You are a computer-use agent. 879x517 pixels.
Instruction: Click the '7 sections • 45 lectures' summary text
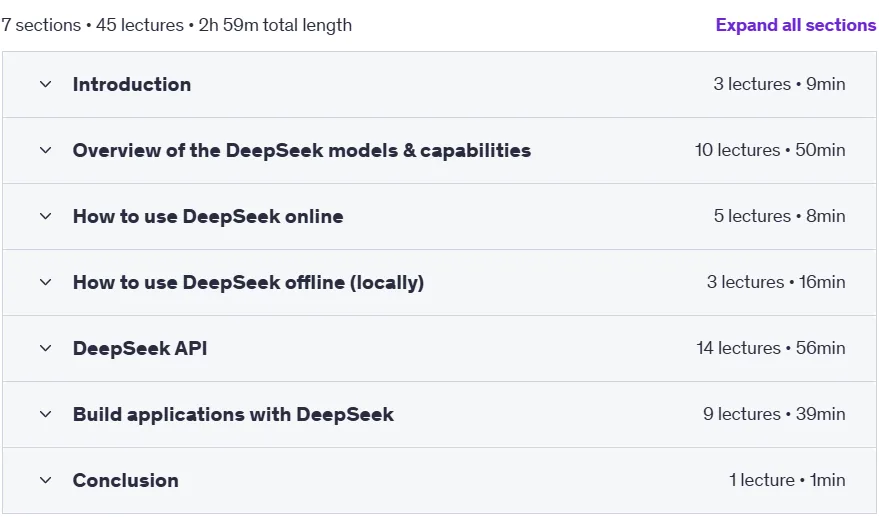pyautogui.click(x=92, y=25)
